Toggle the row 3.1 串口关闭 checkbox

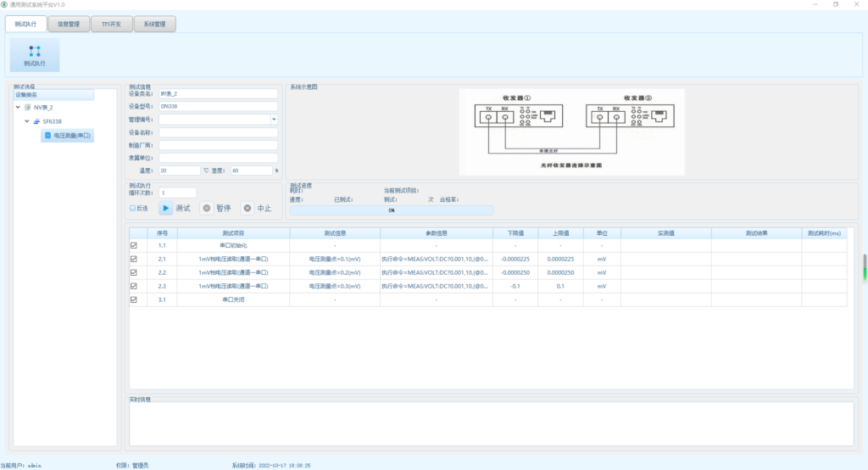pyautogui.click(x=133, y=299)
